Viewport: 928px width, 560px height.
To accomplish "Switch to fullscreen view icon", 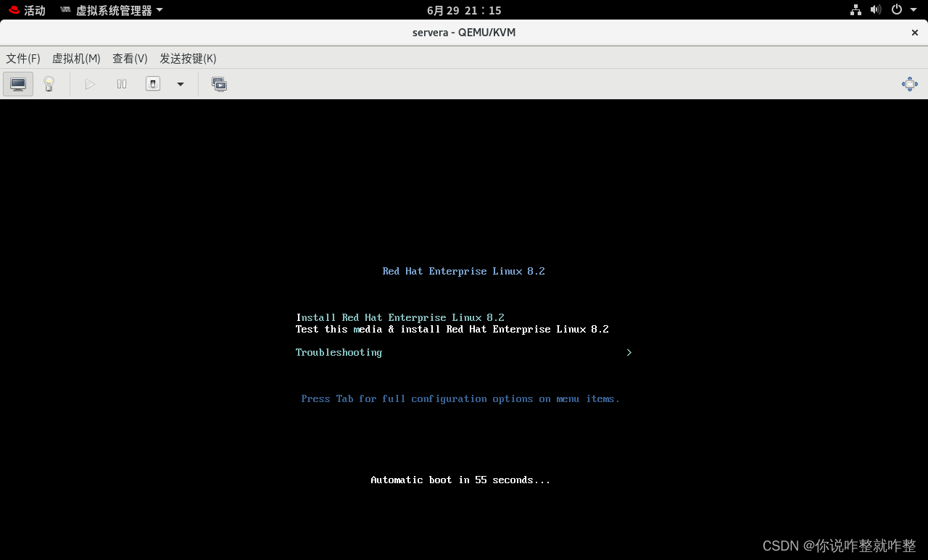I will [x=909, y=84].
